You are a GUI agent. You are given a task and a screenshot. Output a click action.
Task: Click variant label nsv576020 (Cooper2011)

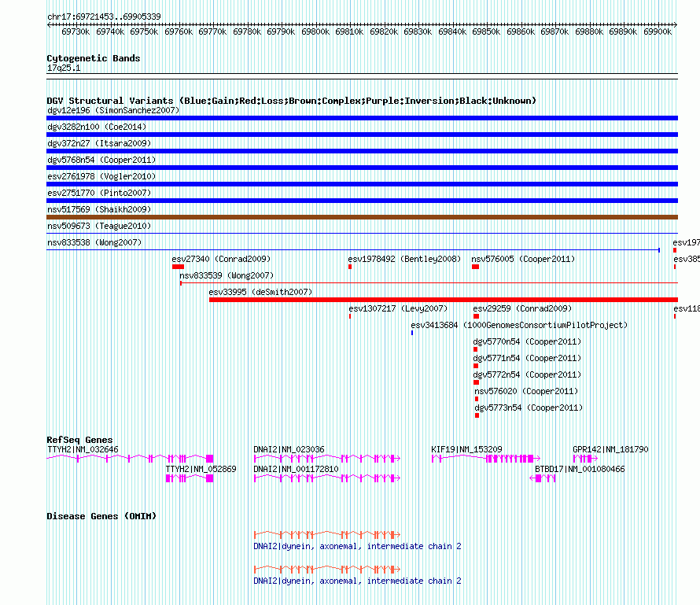(526, 391)
